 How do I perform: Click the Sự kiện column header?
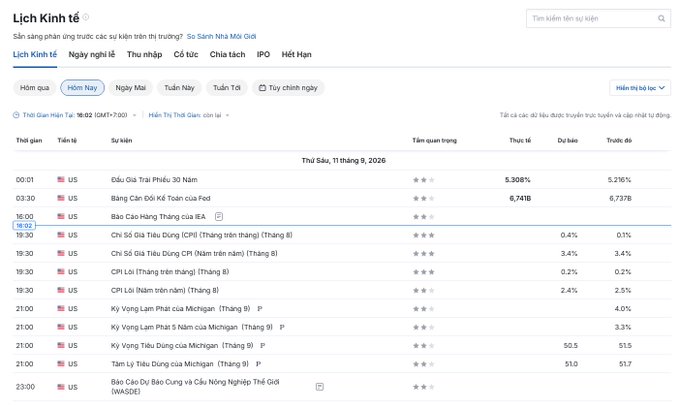pos(121,141)
